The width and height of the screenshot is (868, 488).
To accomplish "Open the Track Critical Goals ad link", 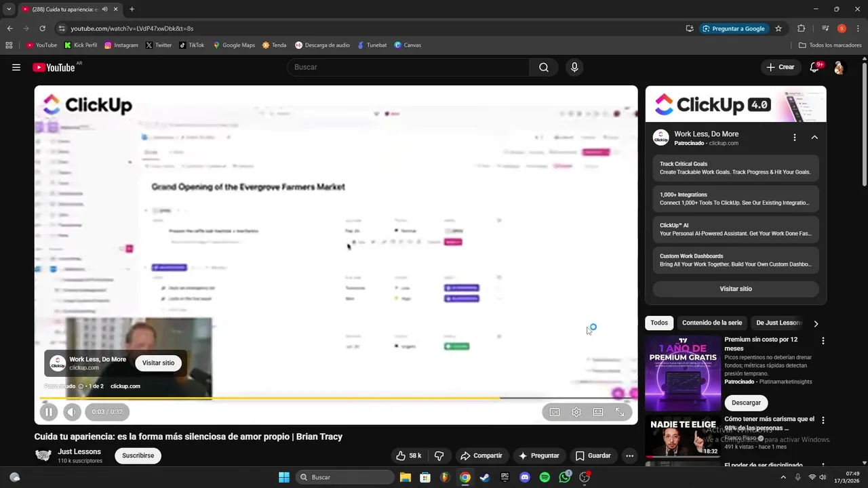I will (x=736, y=168).
